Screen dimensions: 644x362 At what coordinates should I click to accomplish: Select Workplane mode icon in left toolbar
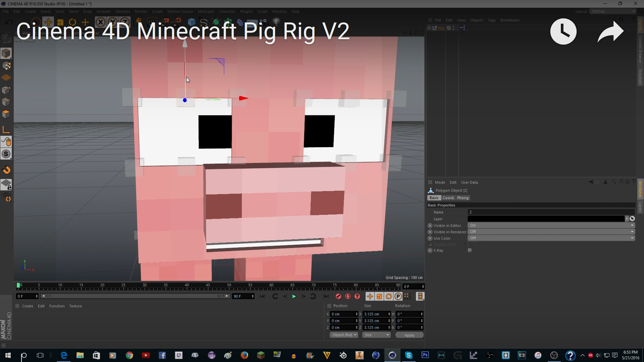pyautogui.click(x=6, y=78)
